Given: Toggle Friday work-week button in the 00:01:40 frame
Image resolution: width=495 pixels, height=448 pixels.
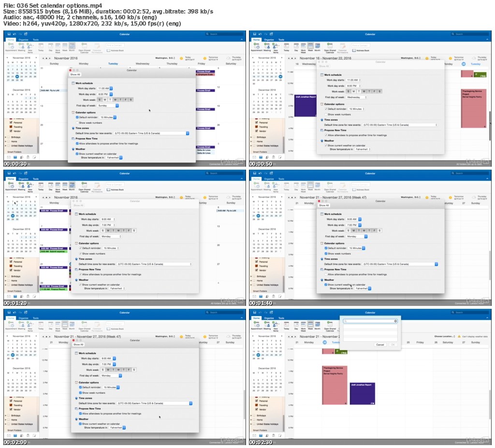Looking at the screenshot, I should tap(375, 231).
